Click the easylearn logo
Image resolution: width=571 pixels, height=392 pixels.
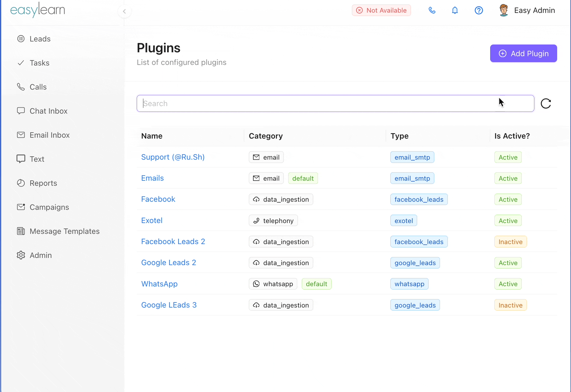pyautogui.click(x=38, y=10)
